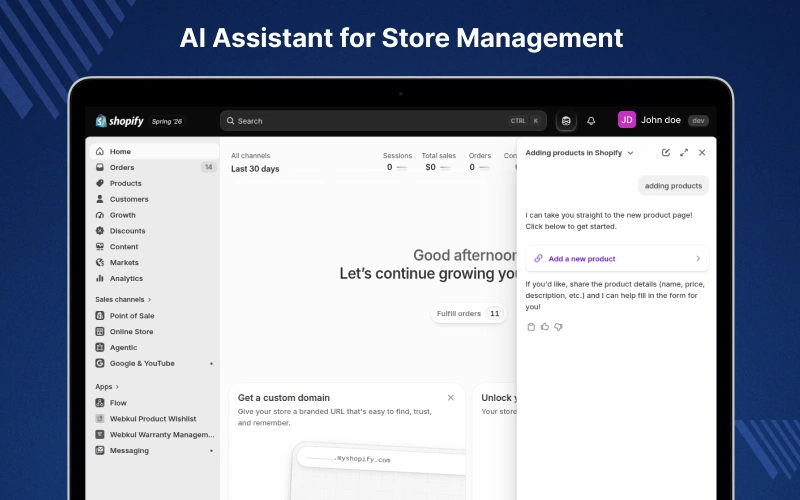Focus the Search field
This screenshot has width=800, height=500.
tap(383, 121)
